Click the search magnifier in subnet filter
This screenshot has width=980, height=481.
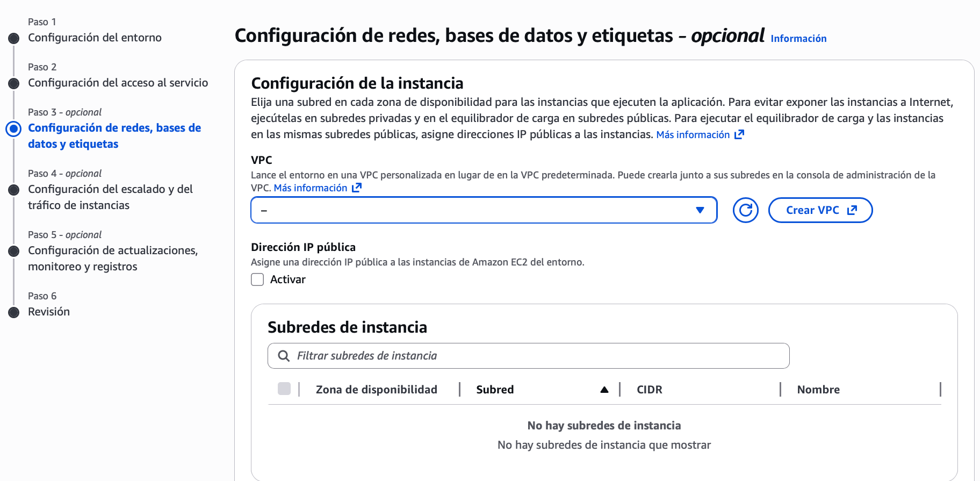click(x=284, y=356)
